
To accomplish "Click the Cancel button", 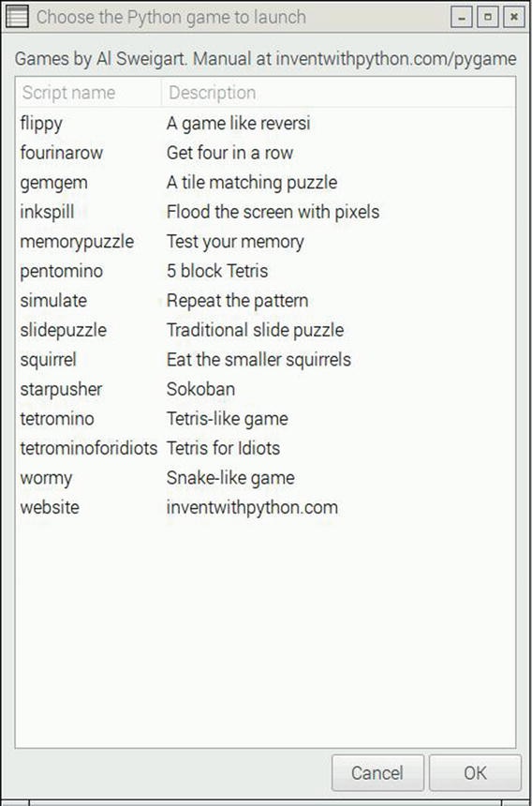I will point(377,772).
